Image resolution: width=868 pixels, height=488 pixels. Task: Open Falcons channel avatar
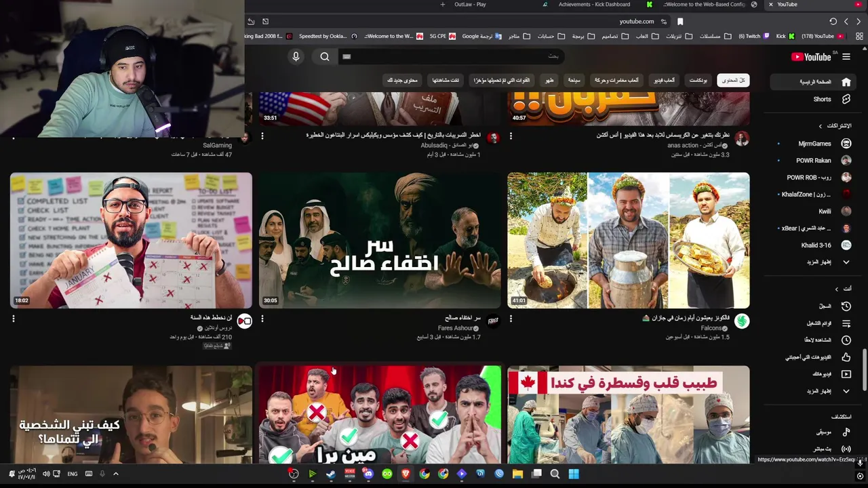(x=742, y=321)
